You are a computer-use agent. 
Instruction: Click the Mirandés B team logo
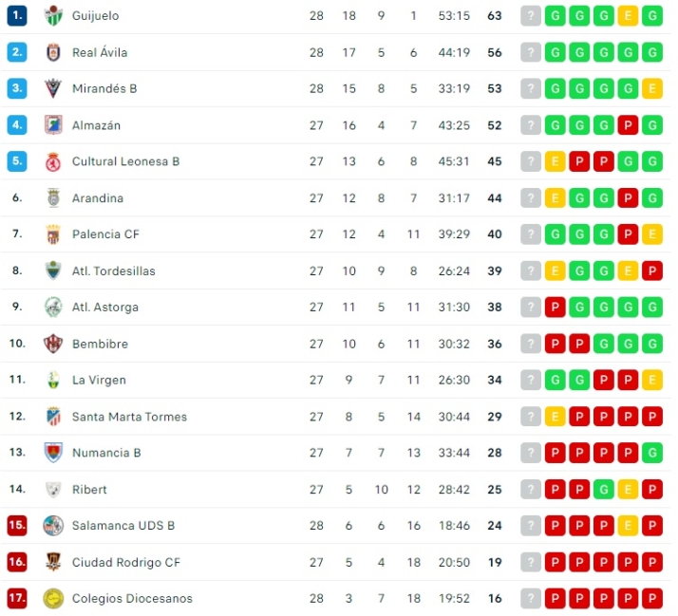pos(53,88)
